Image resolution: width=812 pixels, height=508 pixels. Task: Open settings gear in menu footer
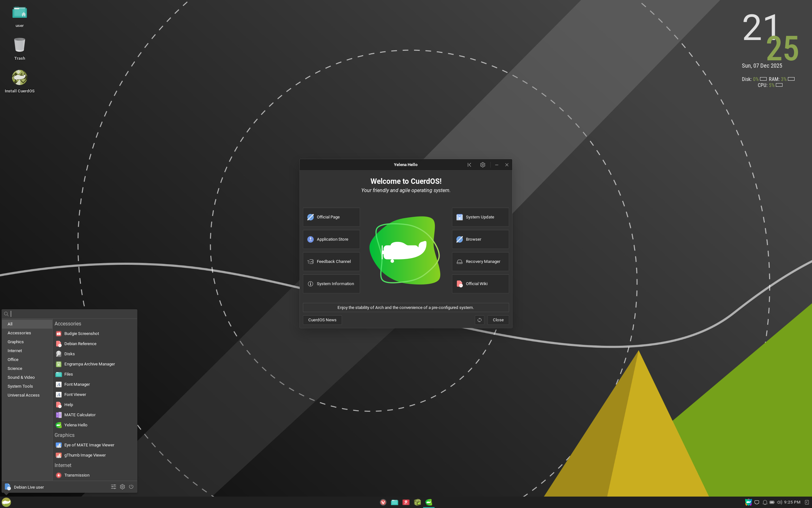click(x=122, y=487)
